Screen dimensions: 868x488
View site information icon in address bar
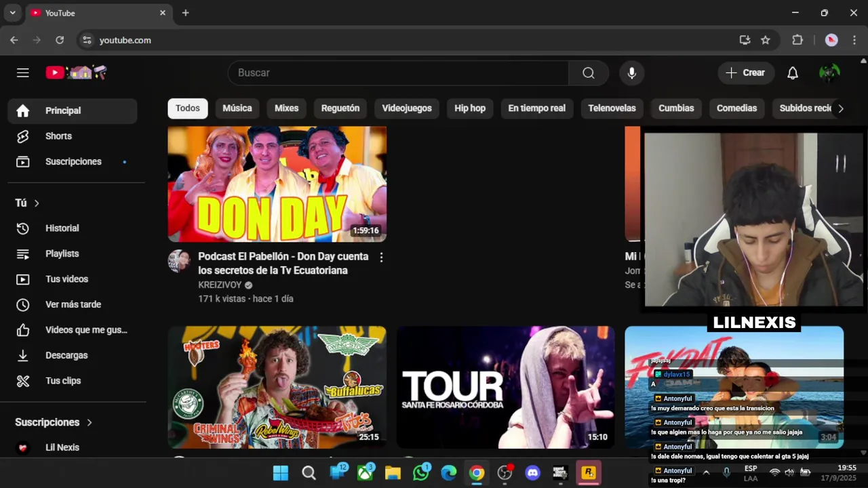[87, 40]
